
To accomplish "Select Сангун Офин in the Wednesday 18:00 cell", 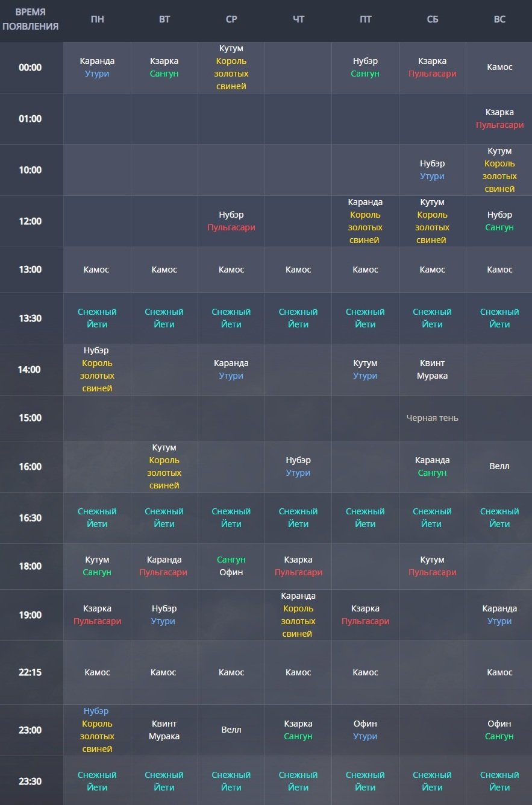I will click(x=231, y=566).
